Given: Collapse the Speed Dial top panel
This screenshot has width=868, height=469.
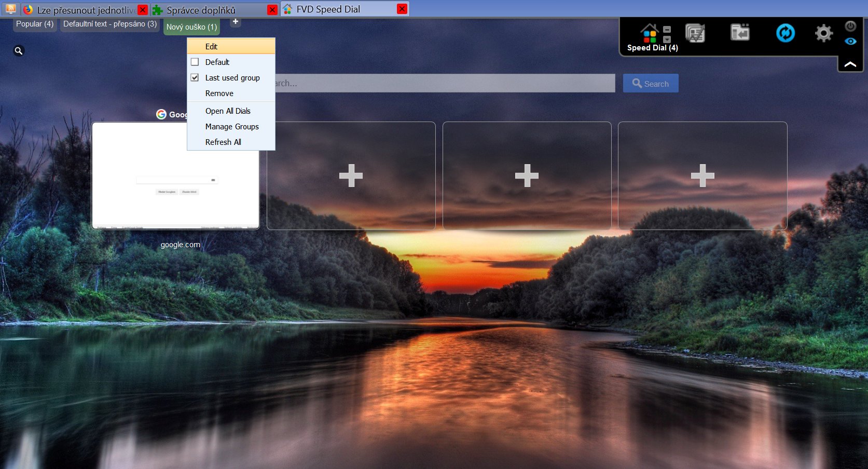Looking at the screenshot, I should tap(850, 64).
